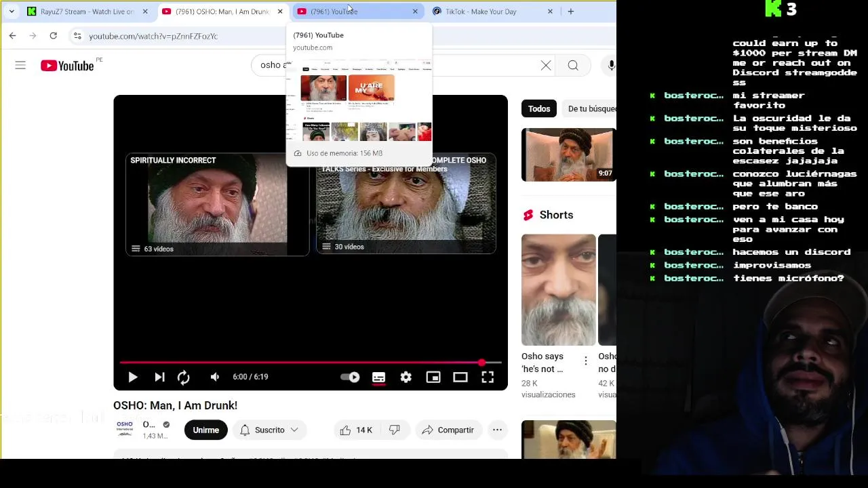Toggle the autoplay switch
This screenshot has width=868, height=488.
(350, 377)
